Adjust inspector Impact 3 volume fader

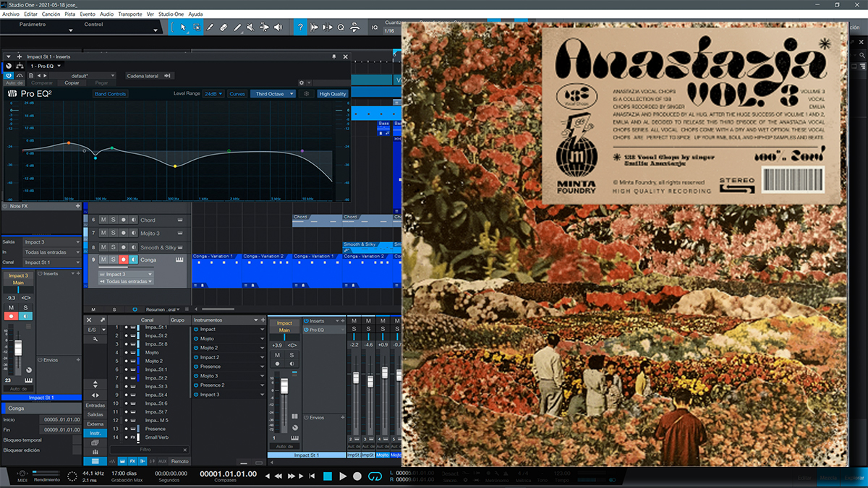click(x=17, y=347)
